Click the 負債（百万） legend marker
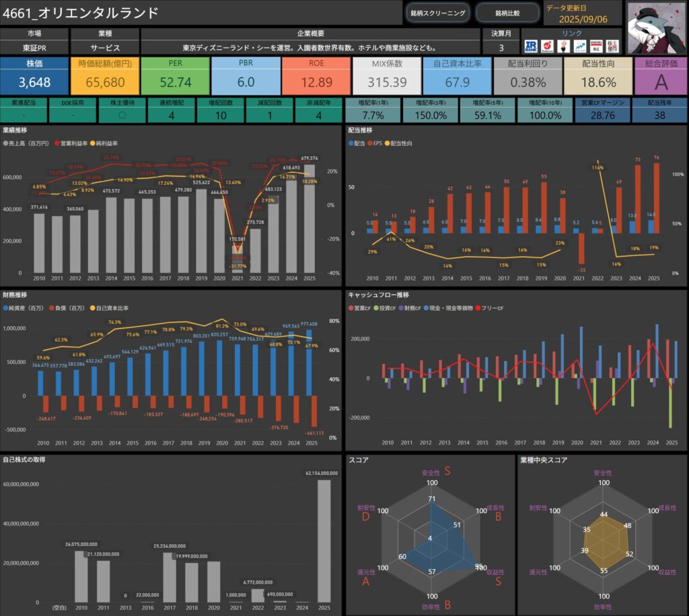 pos(52,308)
